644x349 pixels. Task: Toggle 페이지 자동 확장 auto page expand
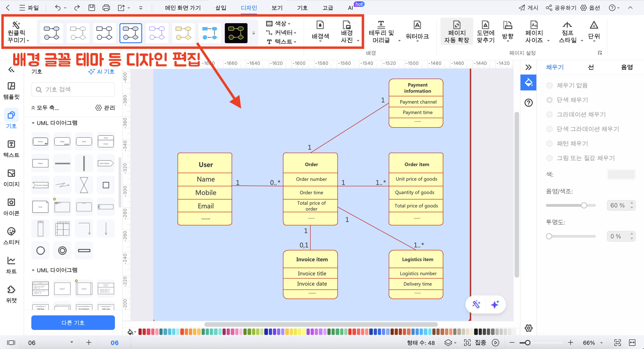point(457,32)
